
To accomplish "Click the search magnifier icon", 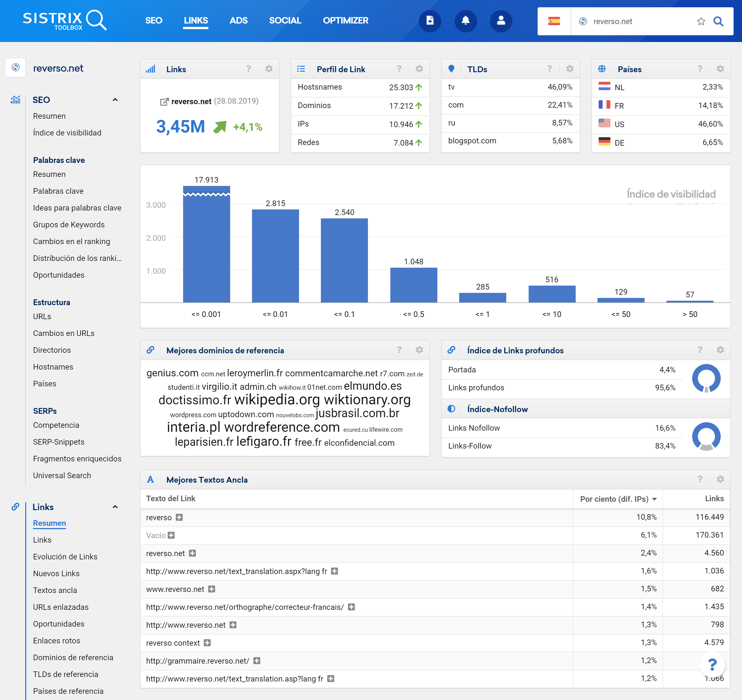I will [719, 21].
